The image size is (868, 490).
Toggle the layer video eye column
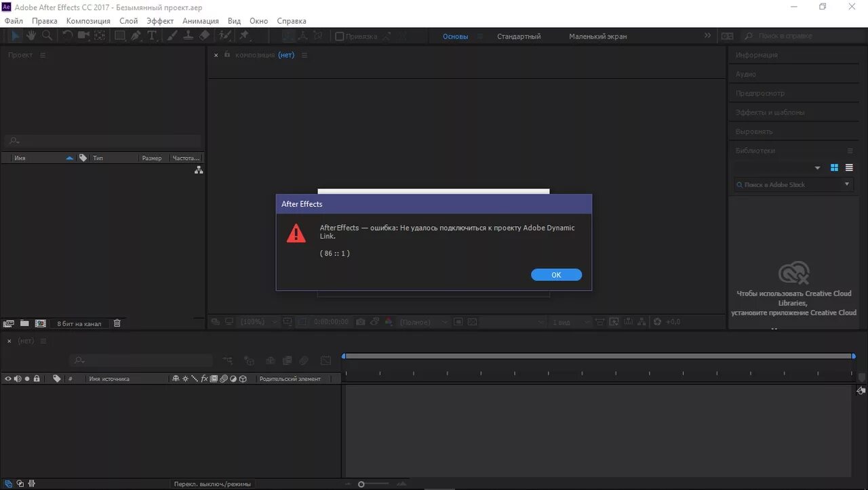pos(8,379)
